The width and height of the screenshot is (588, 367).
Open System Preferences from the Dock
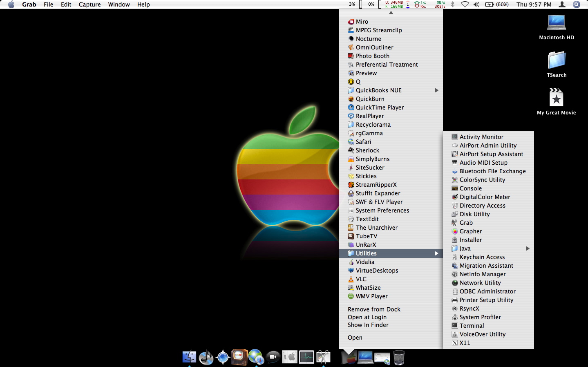pos(290,357)
